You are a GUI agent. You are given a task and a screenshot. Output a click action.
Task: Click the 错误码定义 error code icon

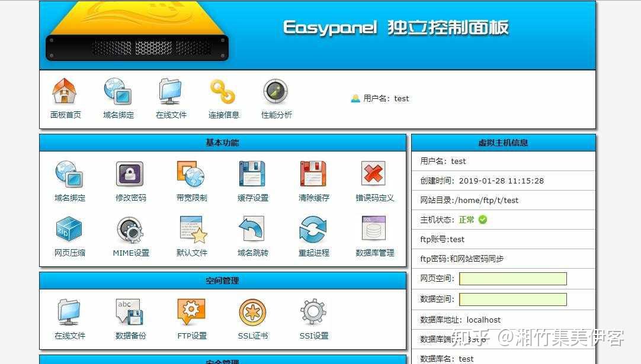click(373, 178)
